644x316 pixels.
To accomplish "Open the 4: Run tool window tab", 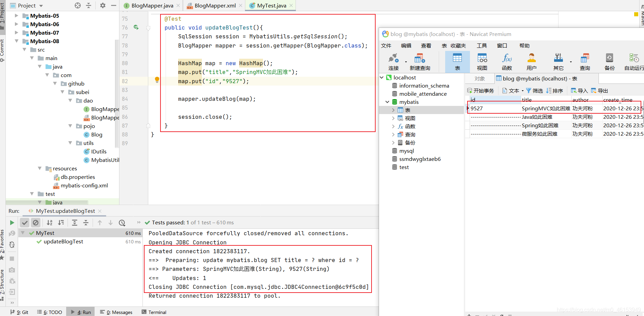I will (81, 312).
